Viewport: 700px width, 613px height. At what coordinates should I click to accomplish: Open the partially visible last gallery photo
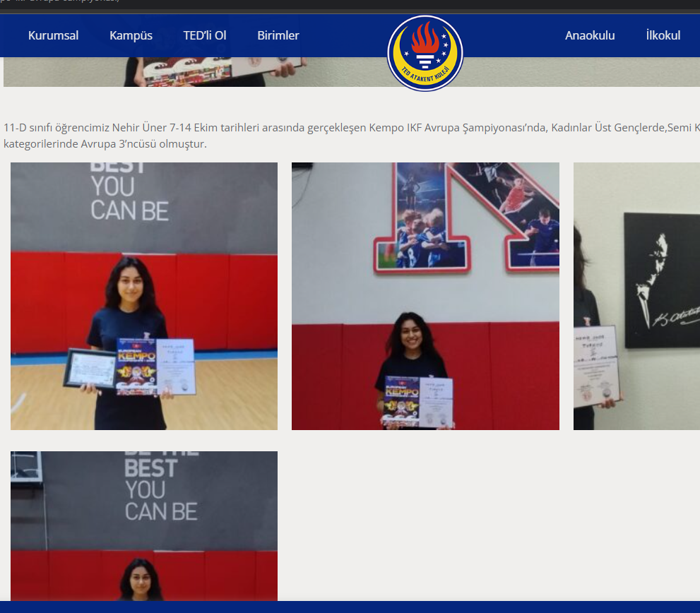coord(144,526)
